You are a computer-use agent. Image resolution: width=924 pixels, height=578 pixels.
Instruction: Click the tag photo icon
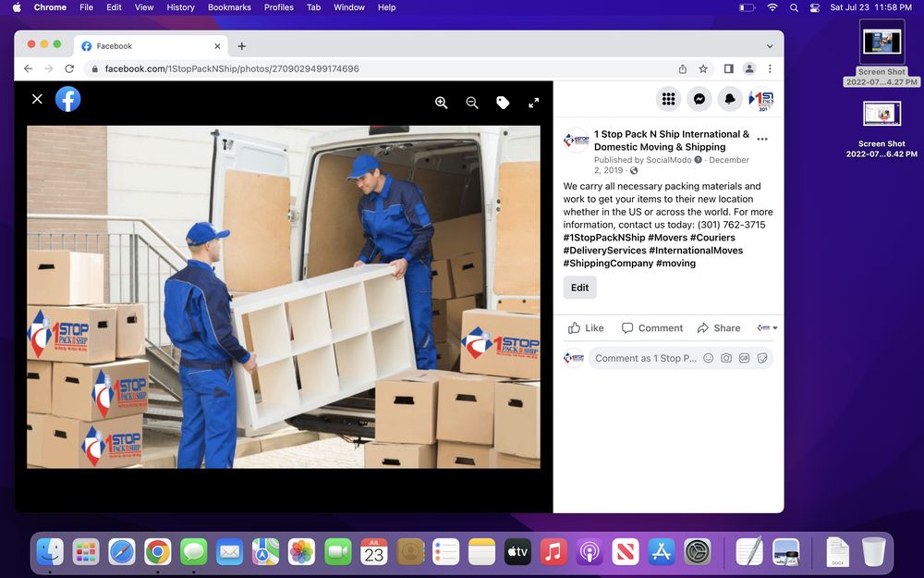point(503,103)
